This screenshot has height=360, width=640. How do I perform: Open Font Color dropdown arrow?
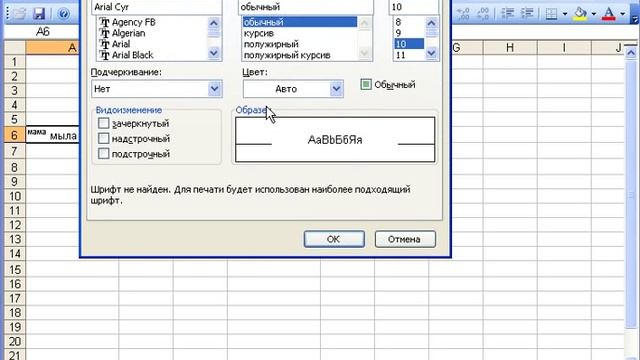coord(622,13)
